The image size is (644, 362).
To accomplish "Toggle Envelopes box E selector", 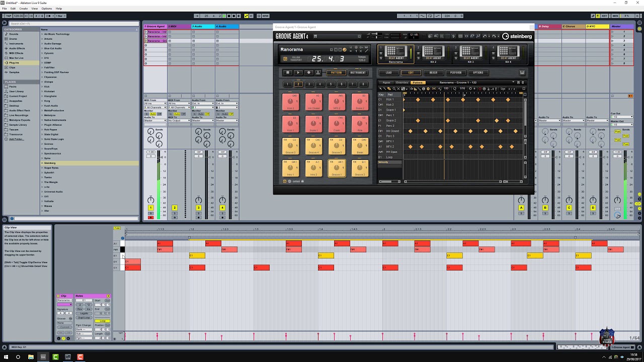I will pyautogui.click(x=68, y=338).
